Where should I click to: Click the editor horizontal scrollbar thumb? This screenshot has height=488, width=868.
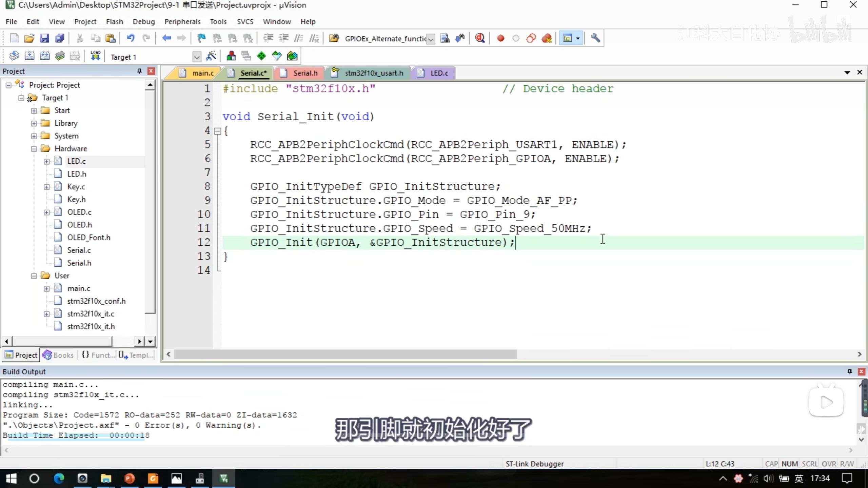click(x=345, y=354)
